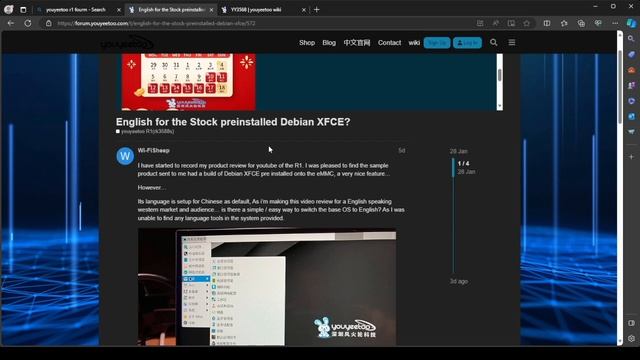Screen dimensions: 640x360
Task: Close the YY3568 youyeetoo wiki tab
Action: point(304,10)
